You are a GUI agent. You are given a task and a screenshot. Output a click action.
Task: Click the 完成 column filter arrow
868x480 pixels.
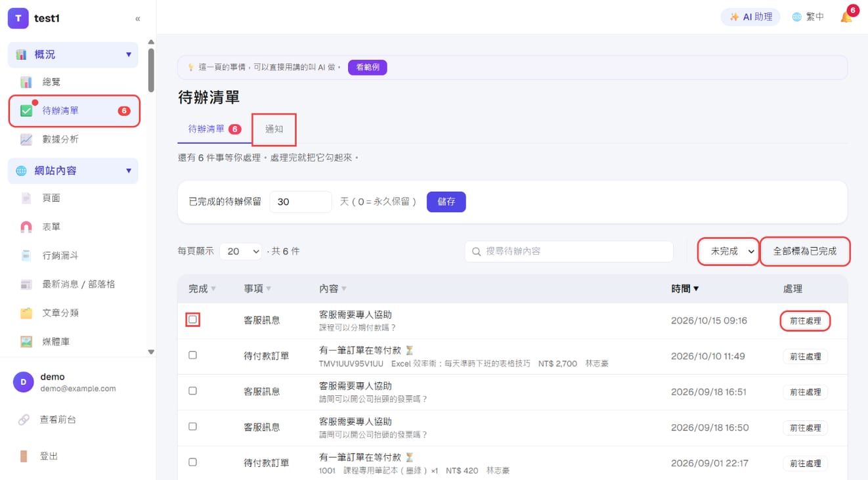(x=213, y=290)
